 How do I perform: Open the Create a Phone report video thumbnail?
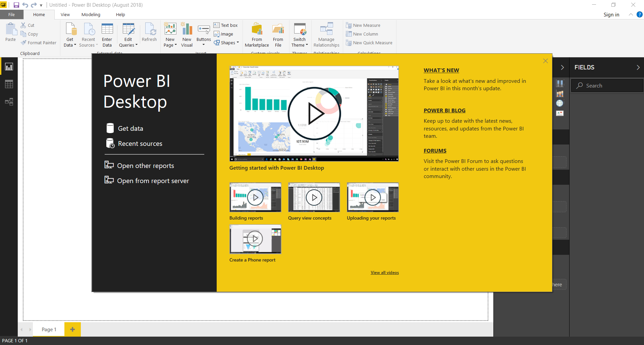(x=255, y=239)
